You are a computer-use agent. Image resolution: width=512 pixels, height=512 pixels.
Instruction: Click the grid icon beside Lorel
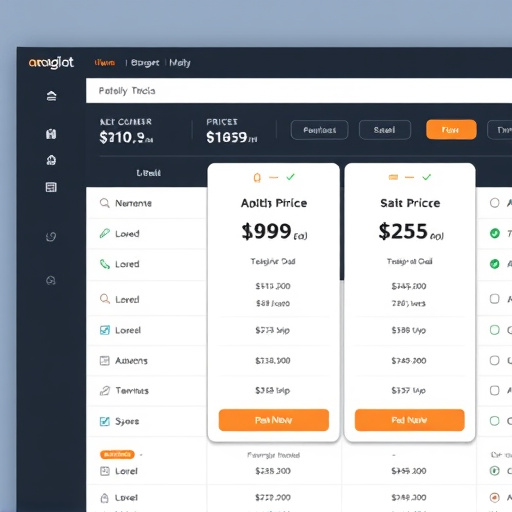(x=105, y=471)
